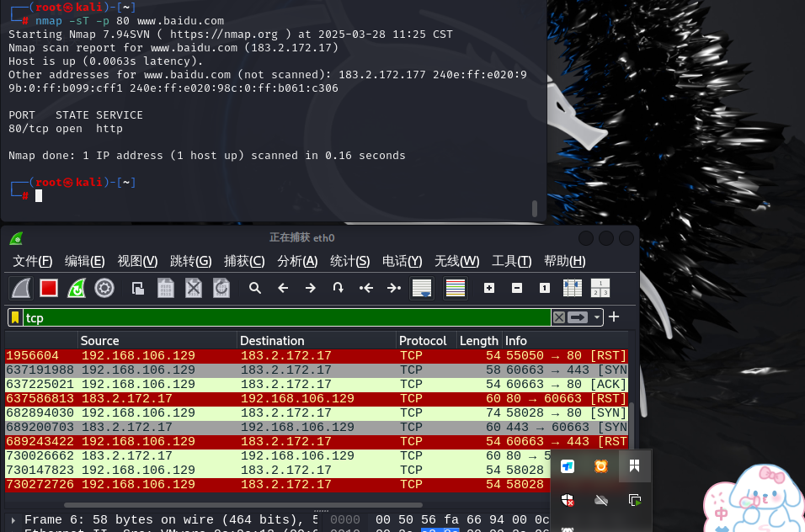
Task: Sort by Source column header
Action: point(157,341)
